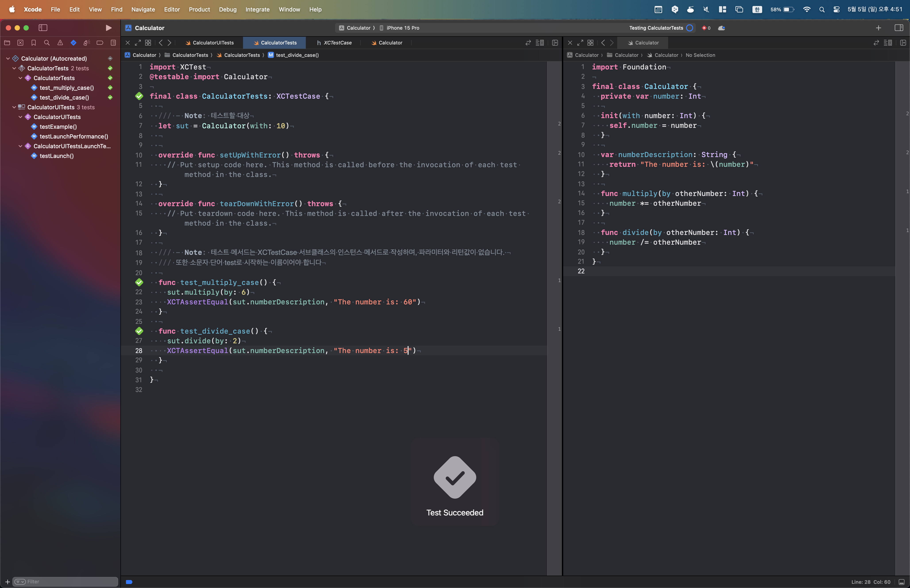The width and height of the screenshot is (910, 588).
Task: Select the Breakpoint navigator
Action: tap(100, 43)
